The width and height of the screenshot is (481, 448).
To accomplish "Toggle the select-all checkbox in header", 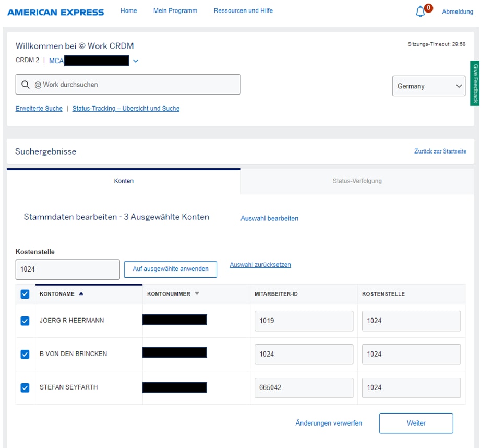I will 25,294.
